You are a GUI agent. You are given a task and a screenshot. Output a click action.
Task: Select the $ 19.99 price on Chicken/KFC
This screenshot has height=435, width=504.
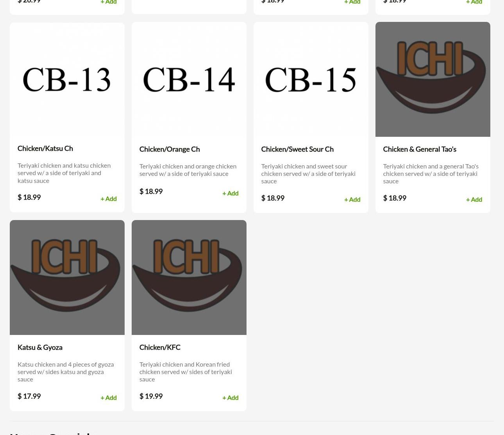[x=151, y=396]
